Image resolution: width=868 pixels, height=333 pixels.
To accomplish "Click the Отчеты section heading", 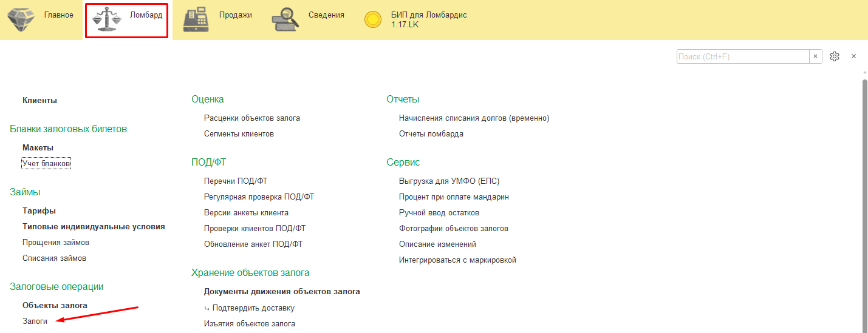I will tap(403, 99).
